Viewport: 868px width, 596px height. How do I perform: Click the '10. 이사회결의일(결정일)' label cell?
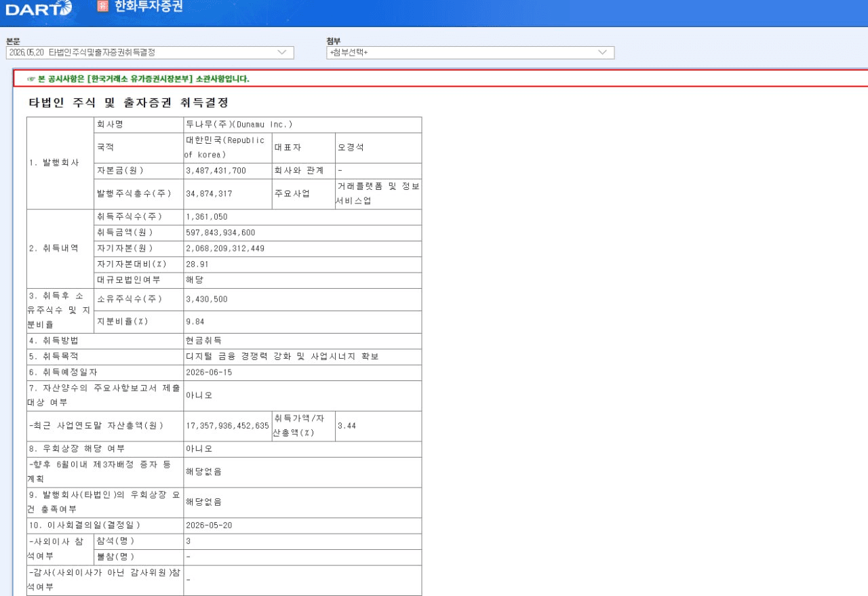point(105,525)
